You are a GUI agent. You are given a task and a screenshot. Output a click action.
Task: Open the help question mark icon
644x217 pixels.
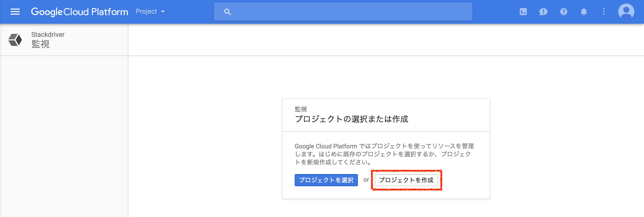(x=564, y=12)
